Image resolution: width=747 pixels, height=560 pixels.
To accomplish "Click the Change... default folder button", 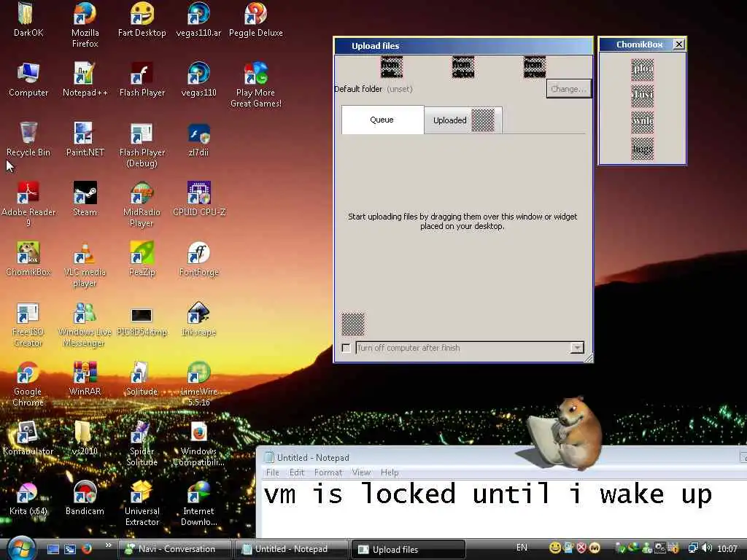I will click(x=568, y=89).
